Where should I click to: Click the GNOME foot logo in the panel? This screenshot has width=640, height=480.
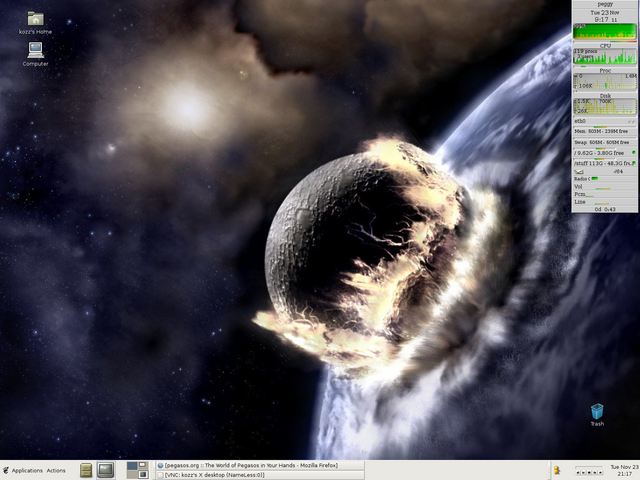(6, 471)
